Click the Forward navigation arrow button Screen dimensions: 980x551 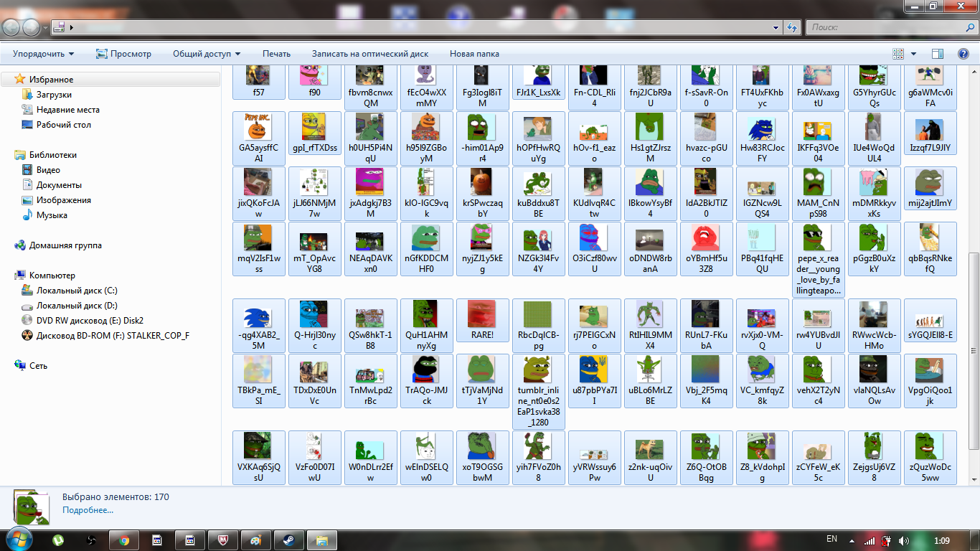32,27
